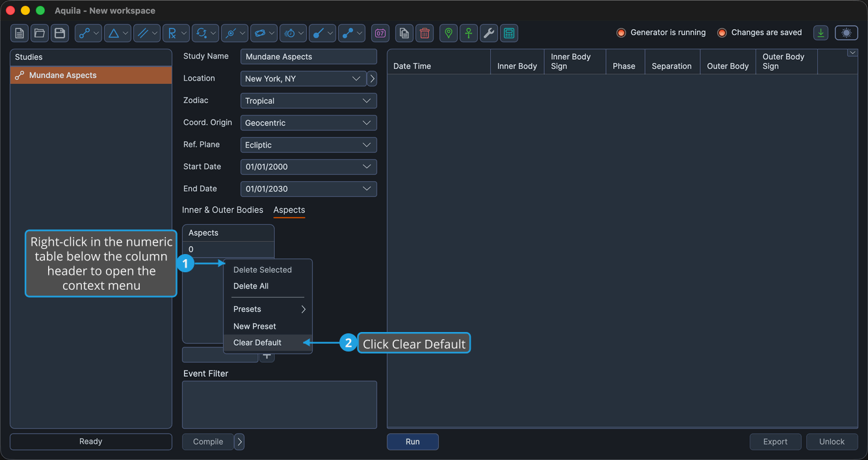Screen dimensions: 868x460
Task: Open dropdown arrow beside retrograde Rx icon
Action: click(185, 33)
